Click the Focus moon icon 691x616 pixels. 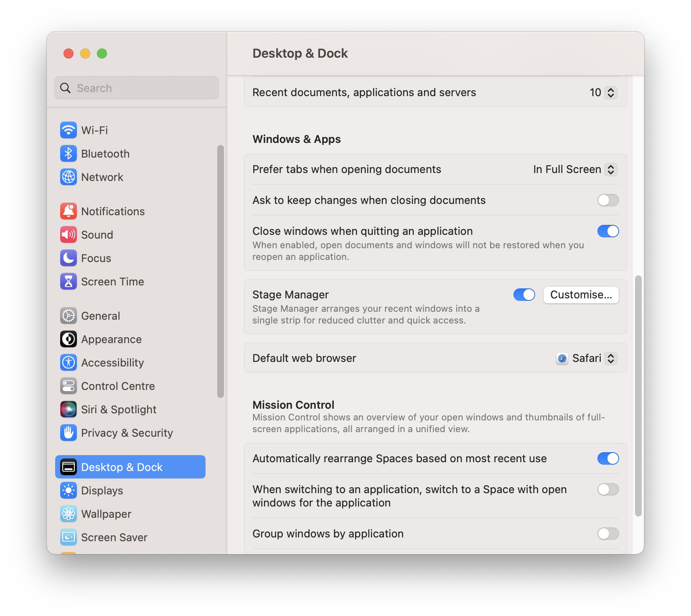(x=69, y=258)
